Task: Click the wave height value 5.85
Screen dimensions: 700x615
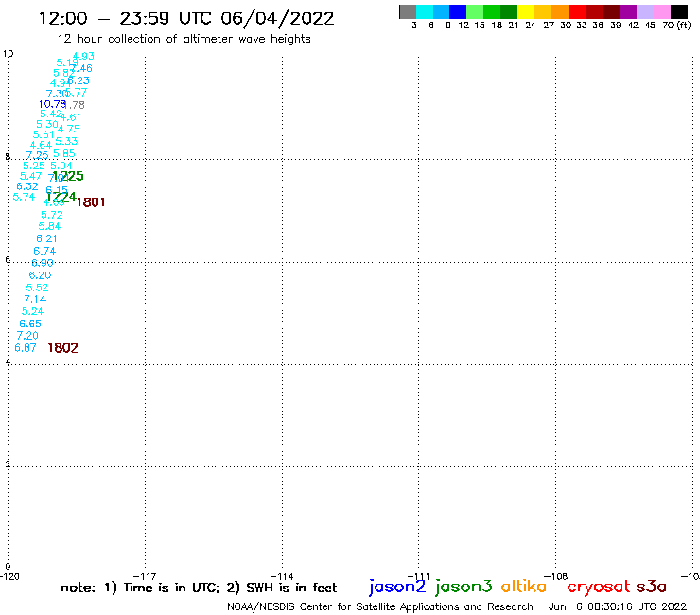Action: (64, 153)
